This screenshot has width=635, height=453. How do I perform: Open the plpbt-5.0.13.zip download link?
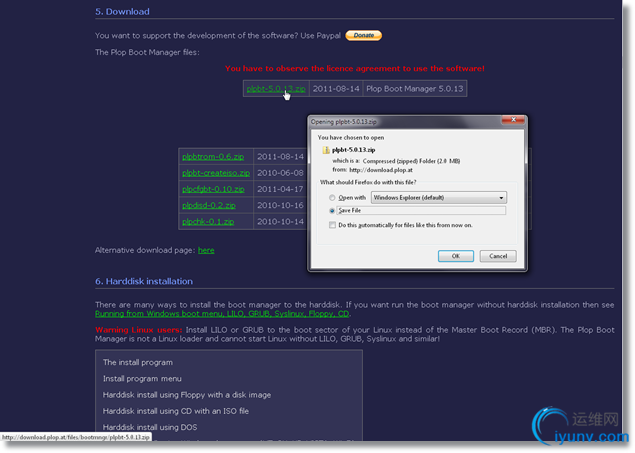coord(276,89)
